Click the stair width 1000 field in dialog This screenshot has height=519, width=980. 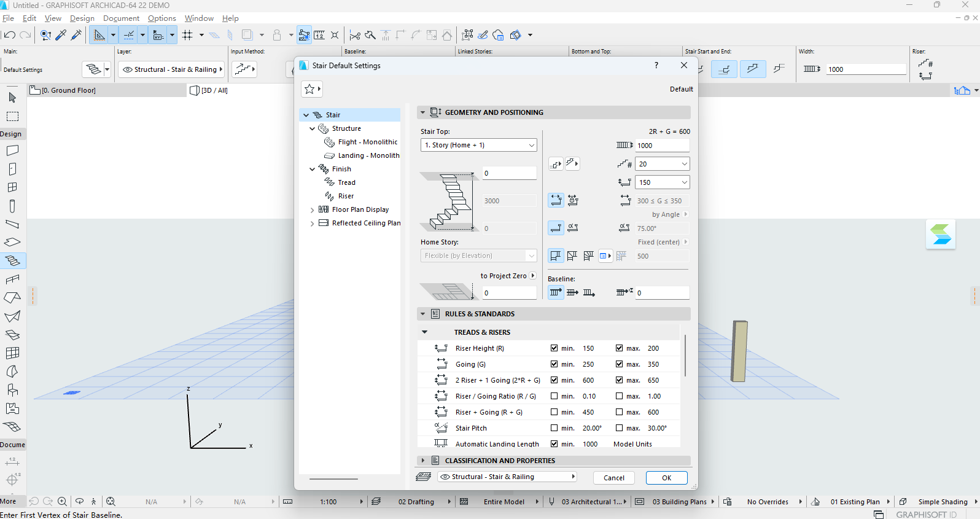tap(662, 146)
